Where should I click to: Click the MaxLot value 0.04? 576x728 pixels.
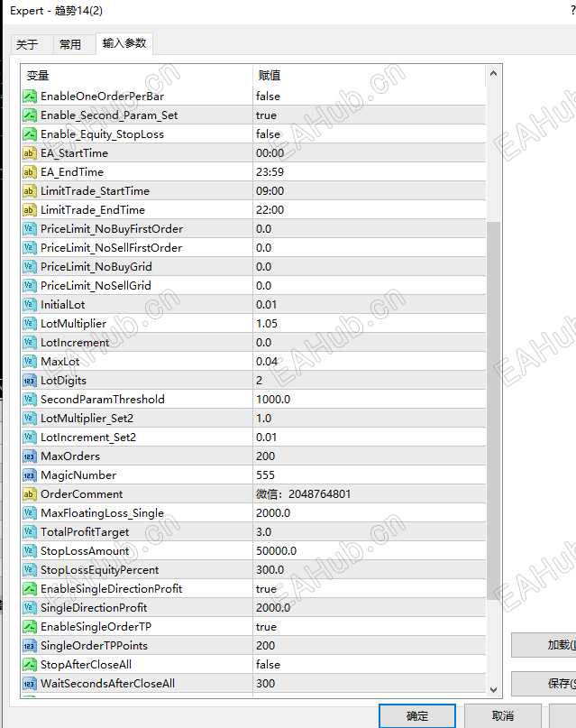(x=267, y=362)
